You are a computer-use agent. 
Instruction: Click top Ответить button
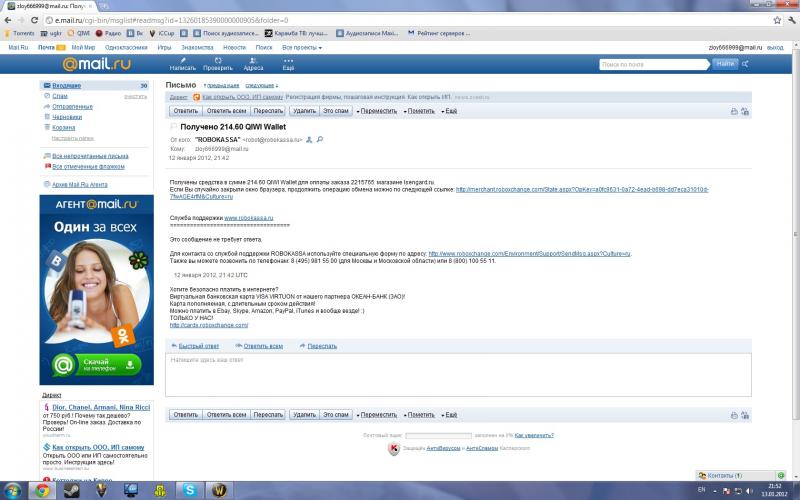coord(186,111)
